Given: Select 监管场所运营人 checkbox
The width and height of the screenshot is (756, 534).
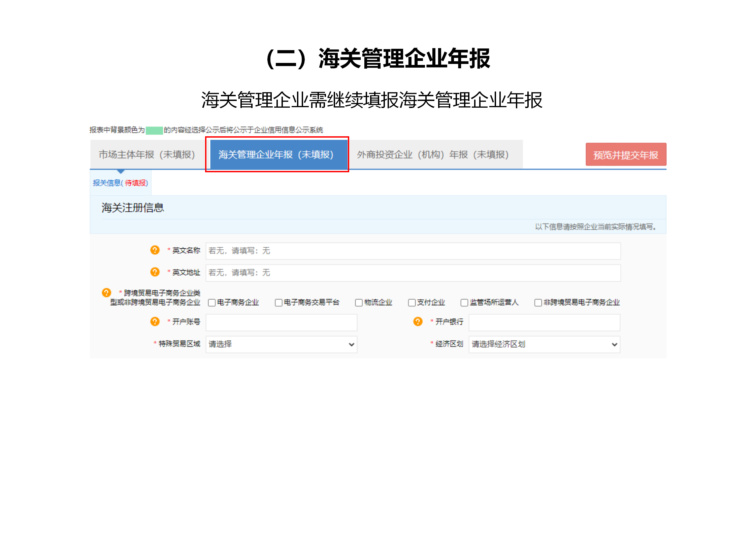Looking at the screenshot, I should [x=464, y=302].
